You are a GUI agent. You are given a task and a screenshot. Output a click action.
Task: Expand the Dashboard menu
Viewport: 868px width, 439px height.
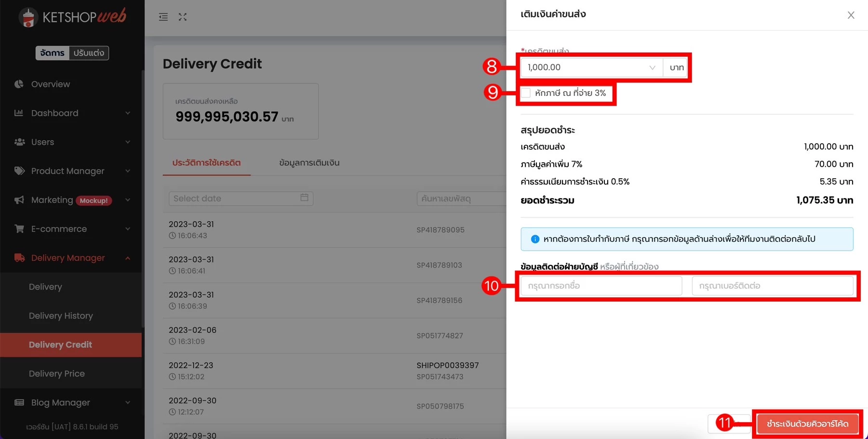point(72,113)
